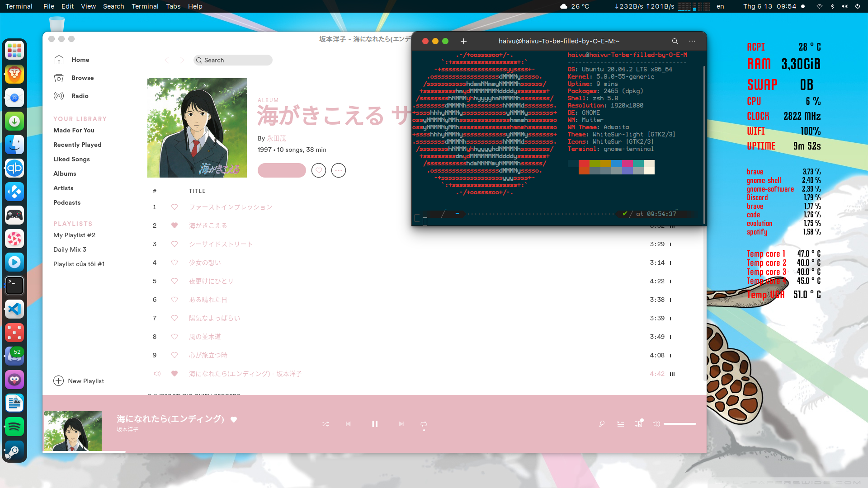Open the Tabs menu
The width and height of the screenshot is (868, 488).
(173, 6)
